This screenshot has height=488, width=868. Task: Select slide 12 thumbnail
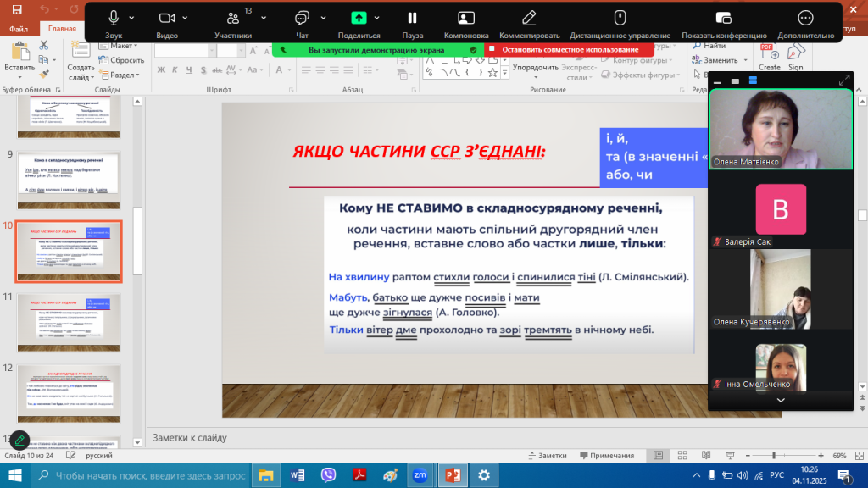(69, 393)
